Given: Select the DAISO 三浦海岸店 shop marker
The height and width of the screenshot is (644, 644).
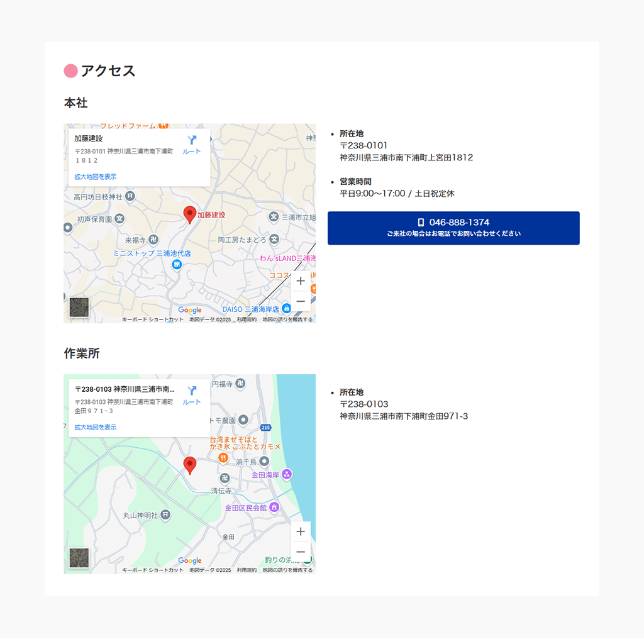Looking at the screenshot, I should click(286, 308).
